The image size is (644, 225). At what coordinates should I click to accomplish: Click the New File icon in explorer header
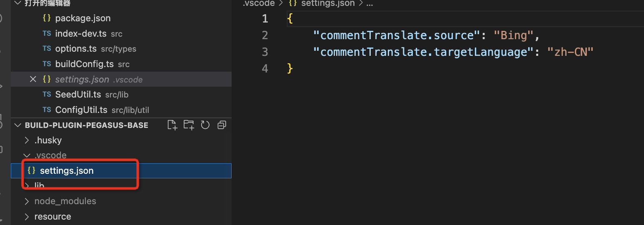pos(172,125)
